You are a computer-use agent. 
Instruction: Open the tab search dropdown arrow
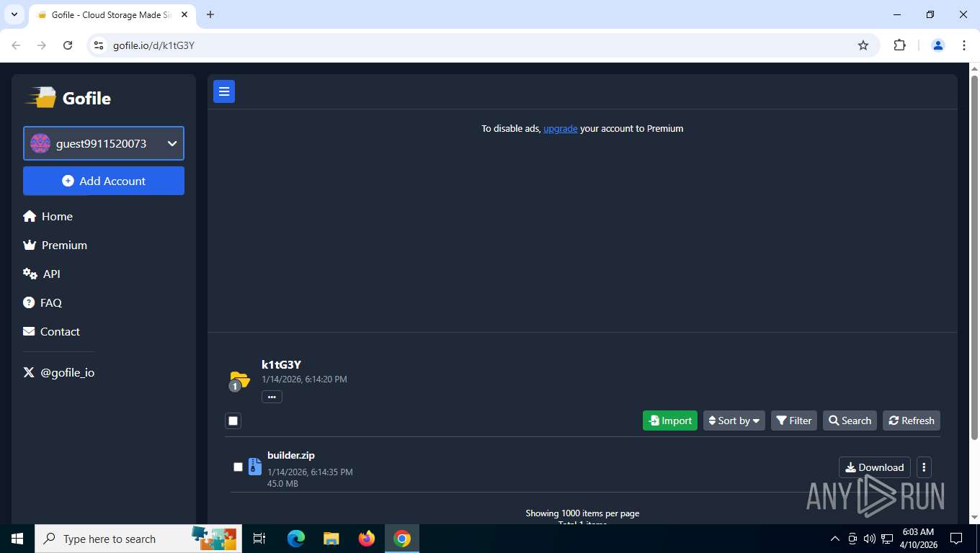click(x=14, y=14)
